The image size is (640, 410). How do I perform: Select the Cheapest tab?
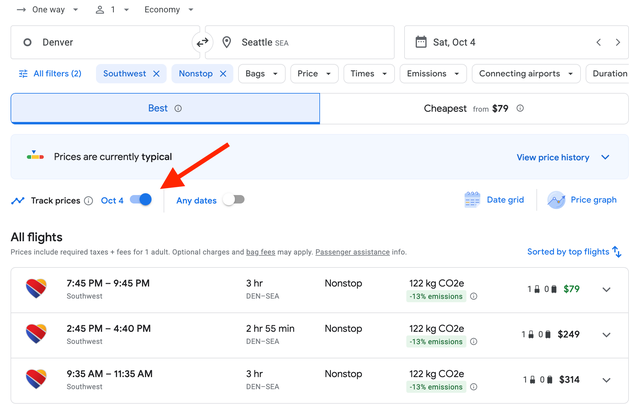[474, 109]
